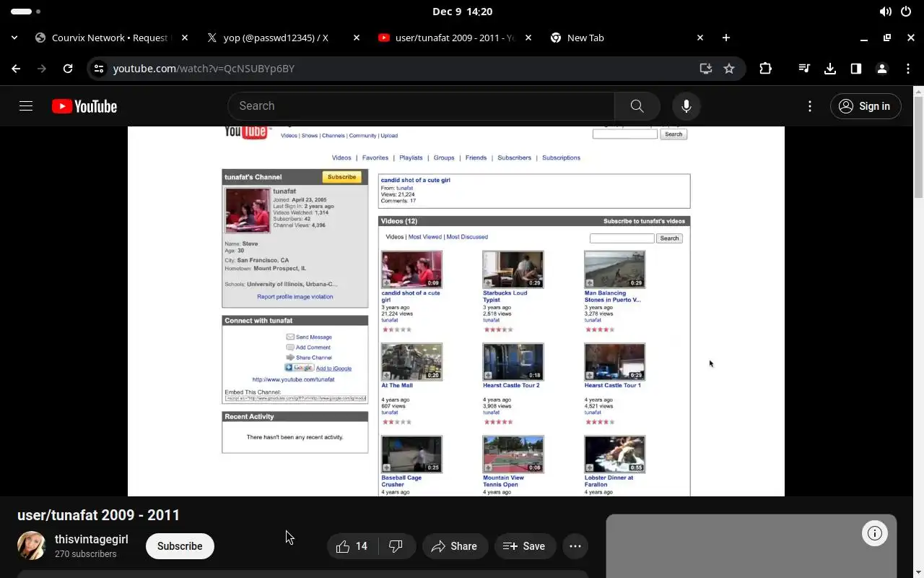Screen dimensions: 924x578
Task: Dislike the video with thumbs down
Action: [396, 546]
